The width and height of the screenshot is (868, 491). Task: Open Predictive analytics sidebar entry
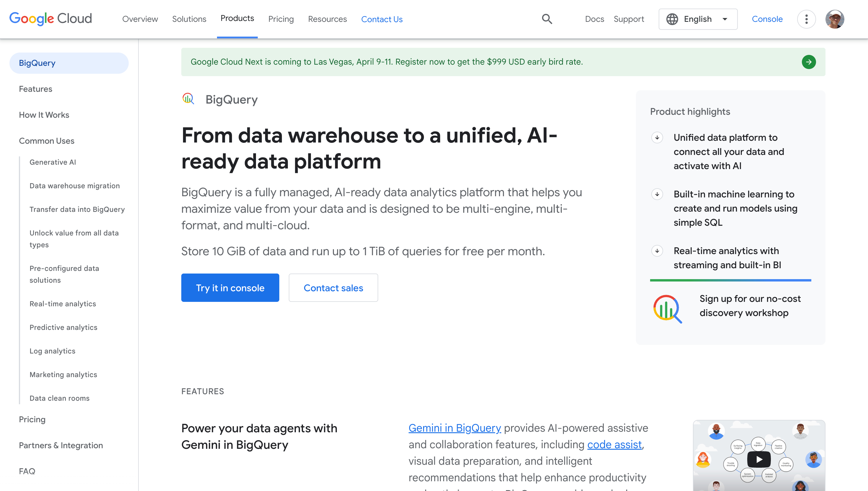[x=63, y=328]
